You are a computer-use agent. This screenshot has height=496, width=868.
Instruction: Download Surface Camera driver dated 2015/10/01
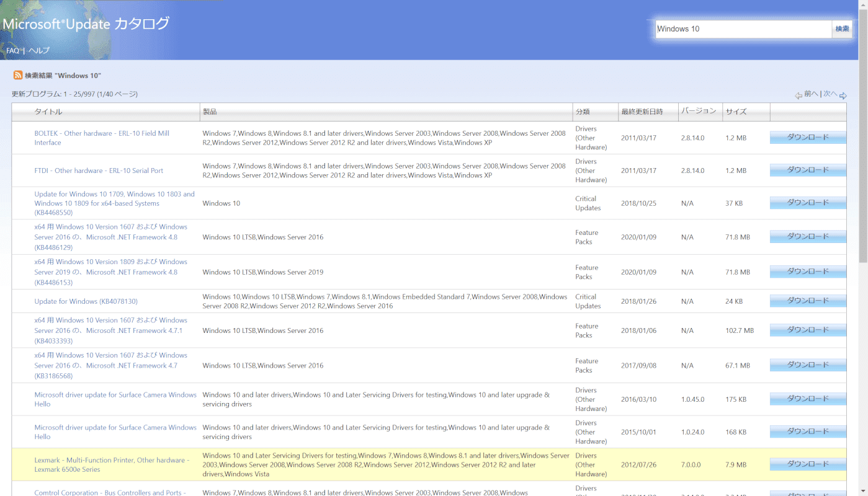tap(808, 432)
